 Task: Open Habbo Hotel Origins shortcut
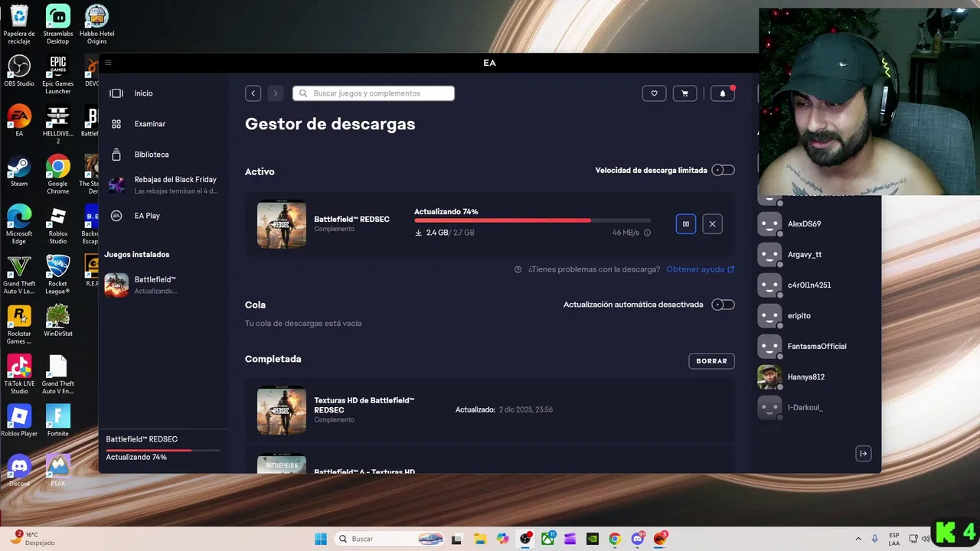click(96, 24)
